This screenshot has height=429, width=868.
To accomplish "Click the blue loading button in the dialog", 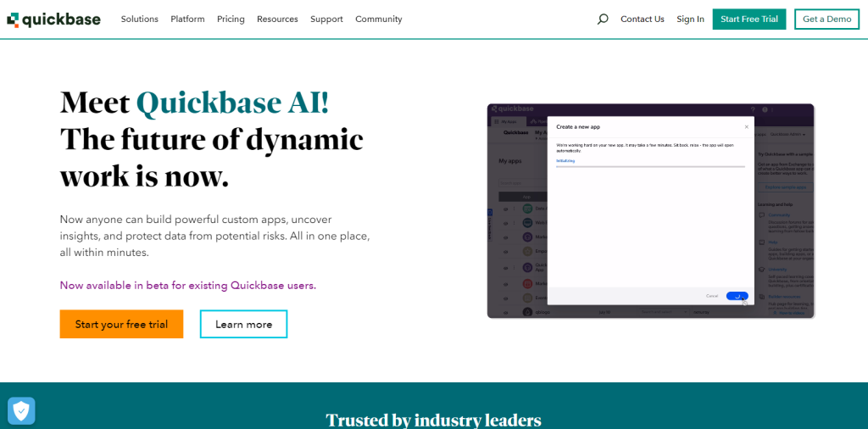I will point(737,296).
